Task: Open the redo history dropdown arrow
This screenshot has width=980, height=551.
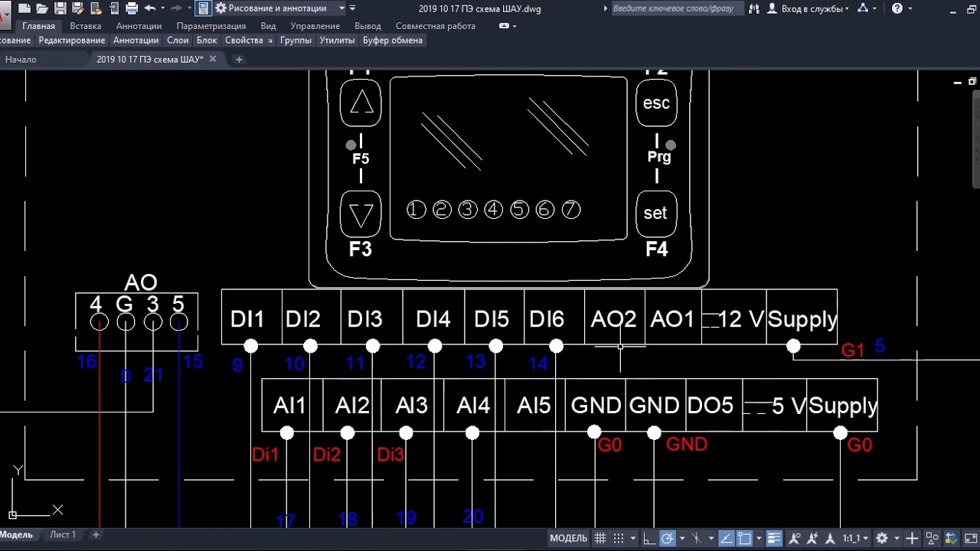Action: coord(189,8)
